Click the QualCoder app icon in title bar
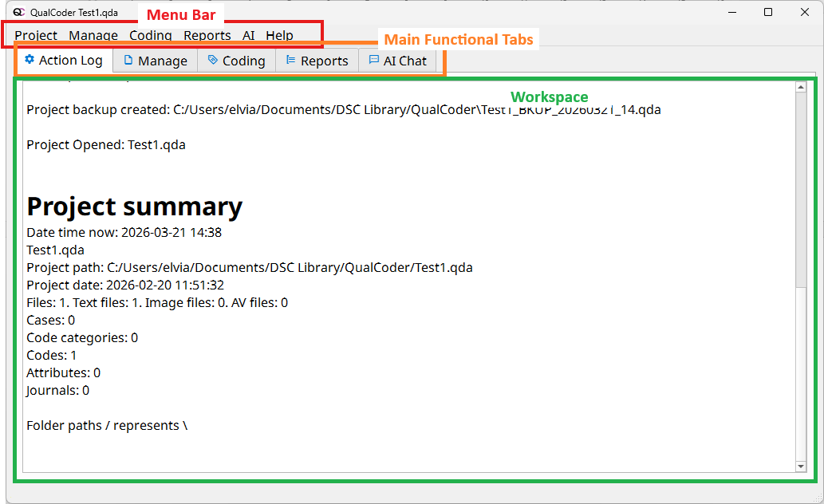The image size is (824, 504). [x=19, y=12]
